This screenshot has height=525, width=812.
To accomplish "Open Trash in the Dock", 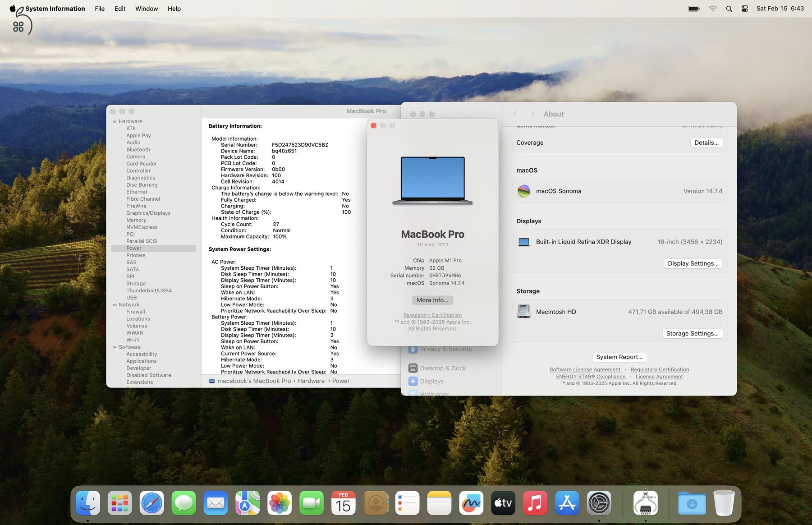I will [724, 503].
